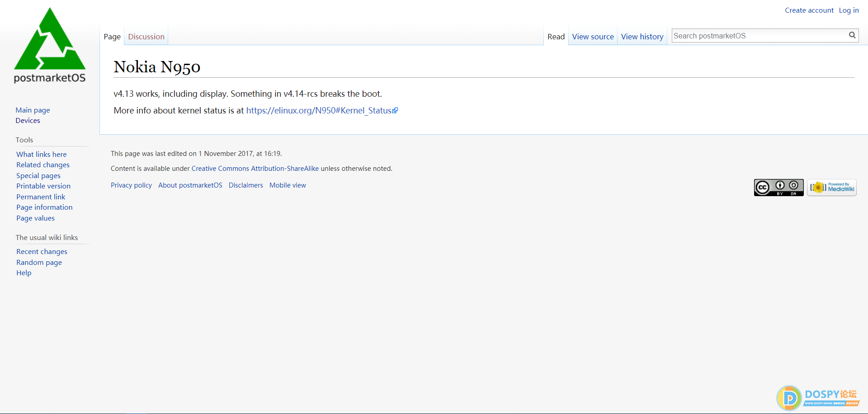The width and height of the screenshot is (868, 414).
Task: Open the Help link
Action: pyautogui.click(x=24, y=273)
